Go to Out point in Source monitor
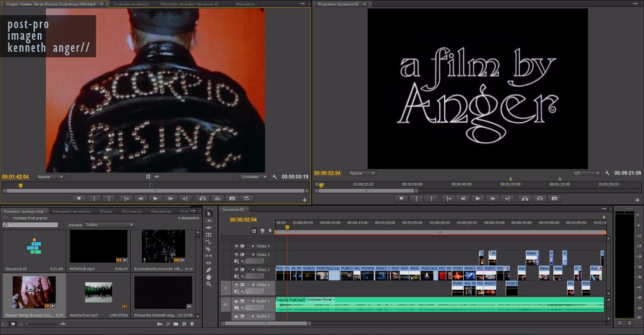 coord(186,199)
